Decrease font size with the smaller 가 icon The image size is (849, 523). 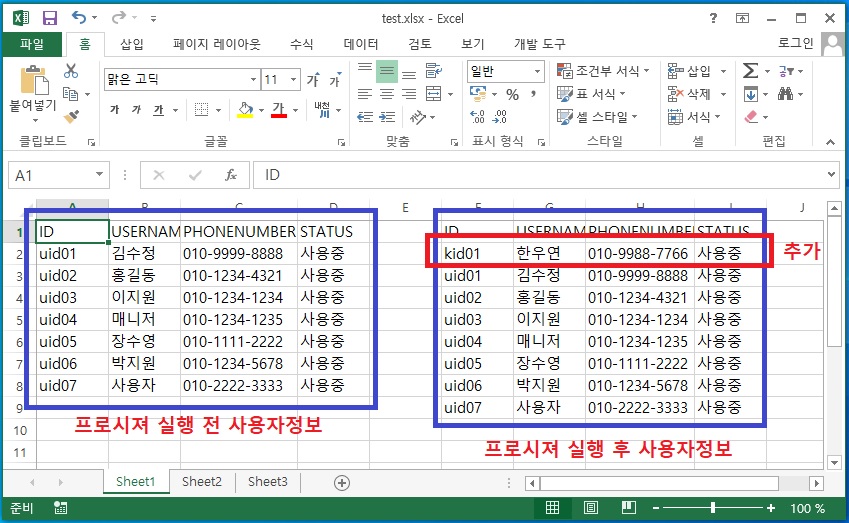tap(335, 80)
